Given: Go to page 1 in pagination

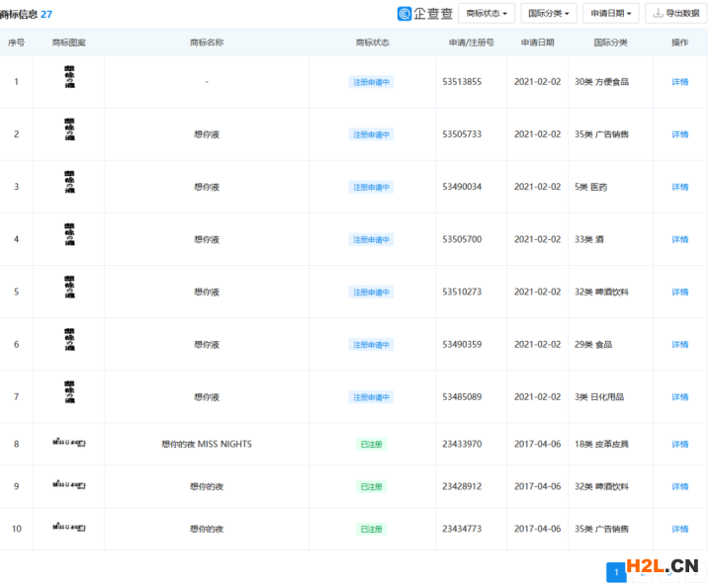Looking at the screenshot, I should (x=615, y=570).
